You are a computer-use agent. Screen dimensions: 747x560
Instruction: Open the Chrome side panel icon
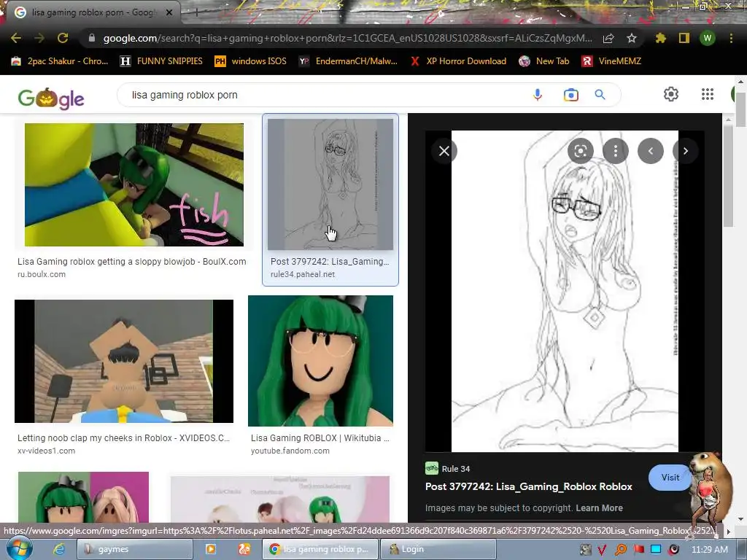(684, 38)
